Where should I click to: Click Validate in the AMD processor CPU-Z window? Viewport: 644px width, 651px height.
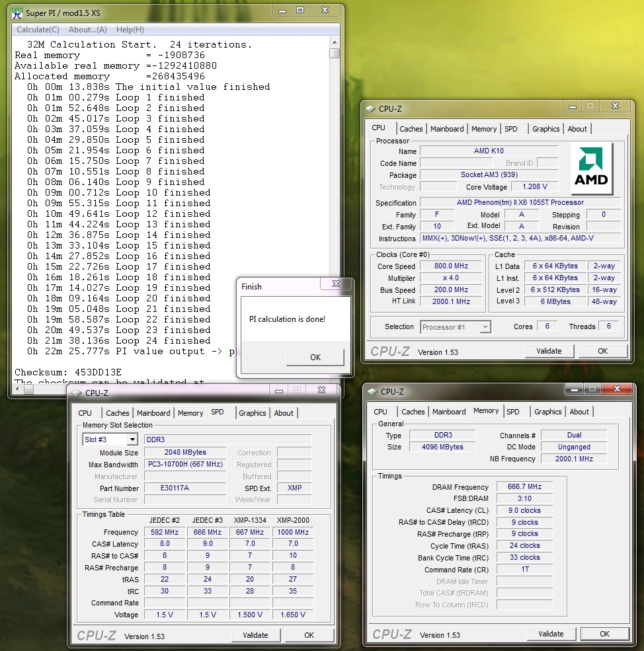(549, 351)
